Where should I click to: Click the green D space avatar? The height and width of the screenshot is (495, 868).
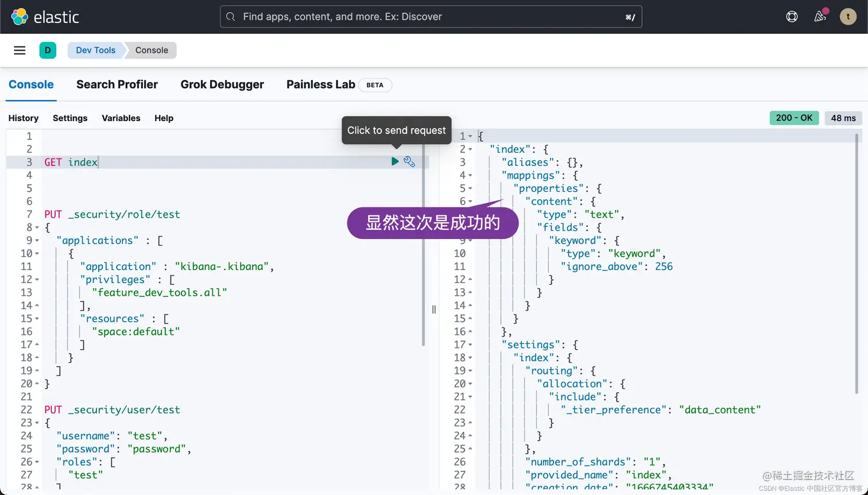[x=48, y=50]
